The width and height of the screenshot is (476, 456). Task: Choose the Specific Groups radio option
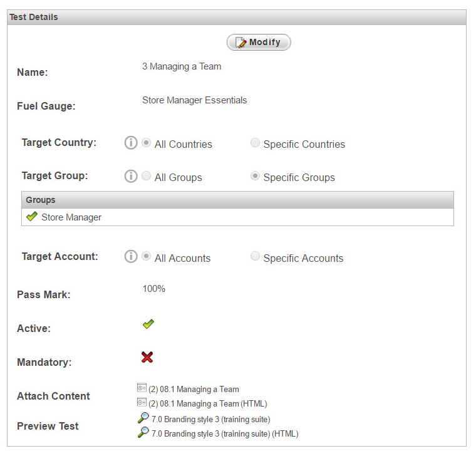coord(255,175)
